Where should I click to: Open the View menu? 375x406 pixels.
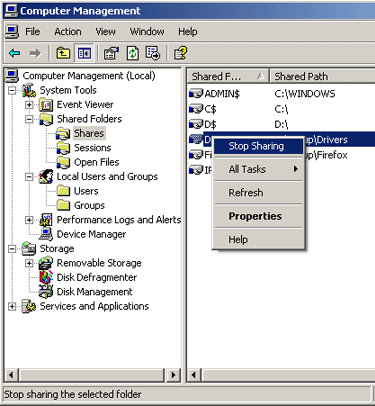pos(105,32)
